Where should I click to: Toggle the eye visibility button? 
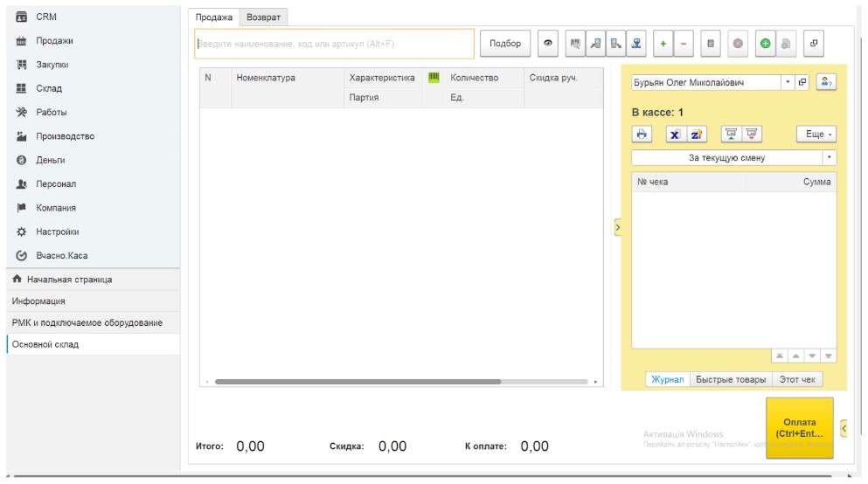point(547,44)
